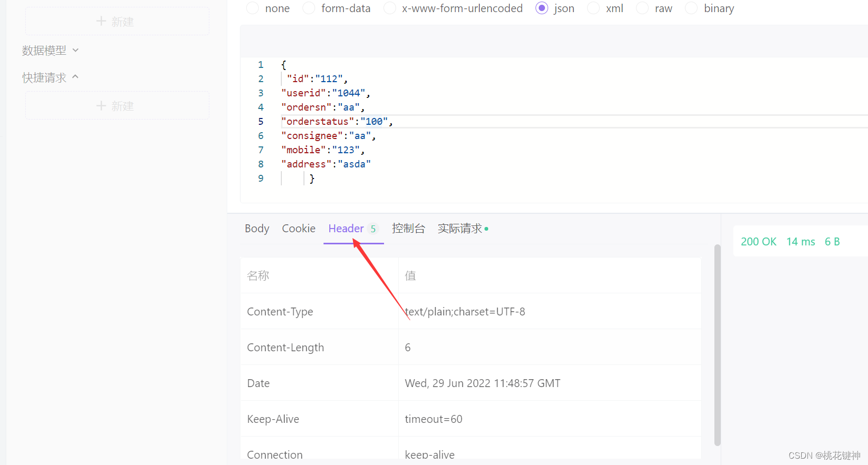
Task: Click the Content-Type header name cell
Action: click(319, 311)
